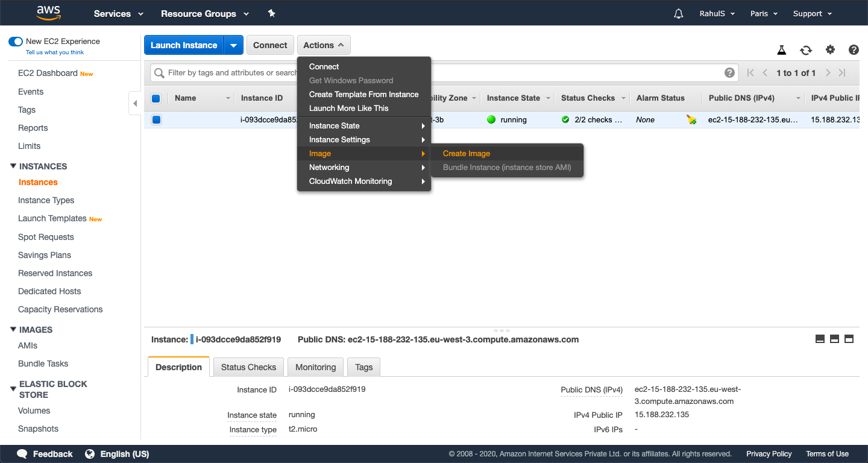Screen dimensions: 868x463
Task: Change region via the Paris dropdown
Action: point(763,13)
